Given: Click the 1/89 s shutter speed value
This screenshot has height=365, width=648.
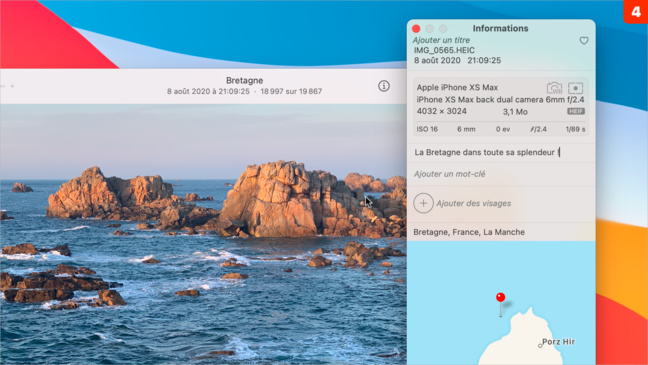Looking at the screenshot, I should click(575, 129).
